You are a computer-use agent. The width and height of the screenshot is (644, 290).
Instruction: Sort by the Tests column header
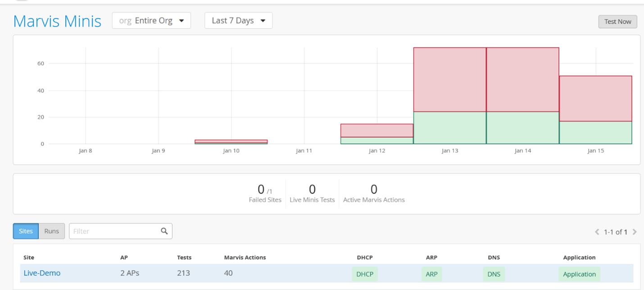click(184, 258)
